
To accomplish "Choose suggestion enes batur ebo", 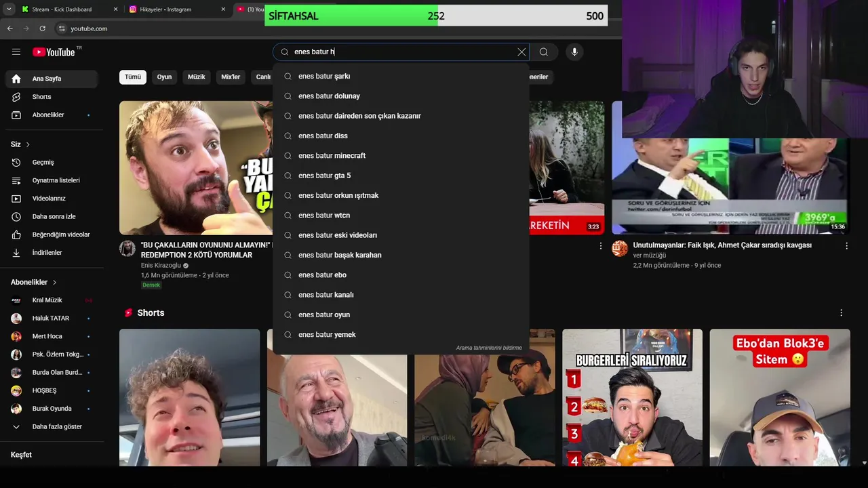I will pos(401,275).
